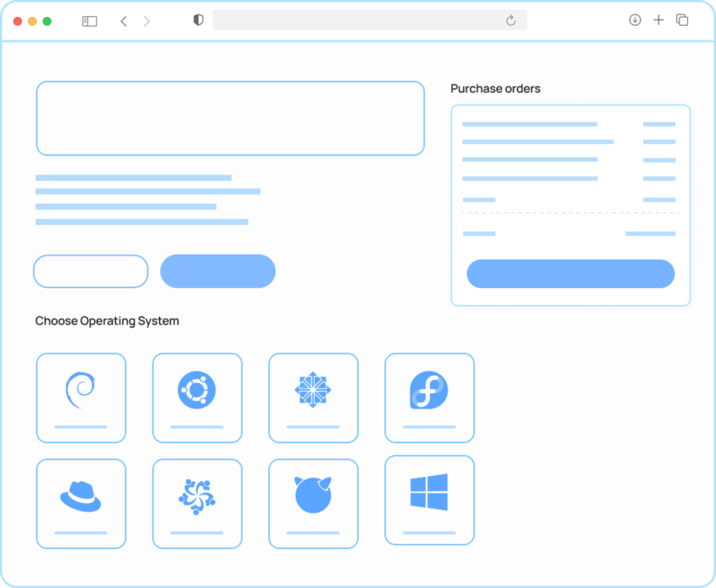Select the Debian operating system icon

click(x=80, y=390)
